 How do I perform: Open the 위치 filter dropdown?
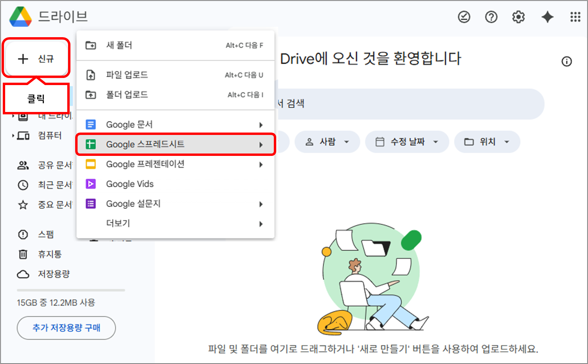click(x=487, y=142)
